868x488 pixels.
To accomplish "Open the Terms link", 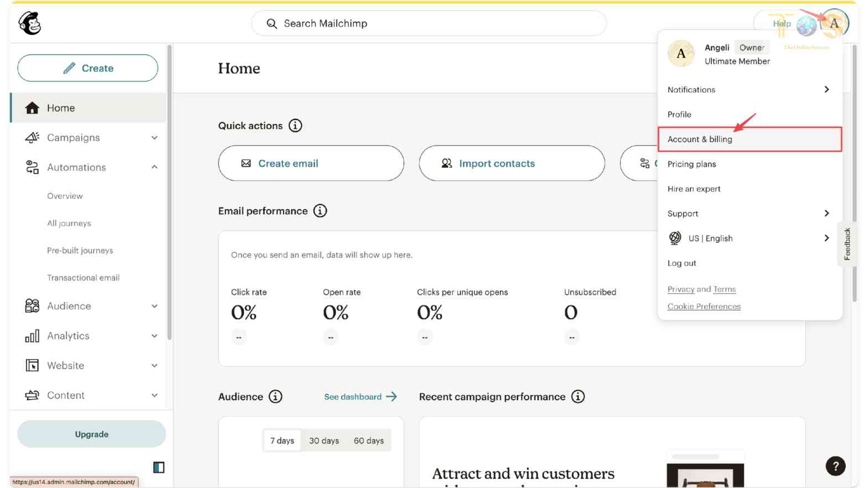I will click(x=725, y=289).
